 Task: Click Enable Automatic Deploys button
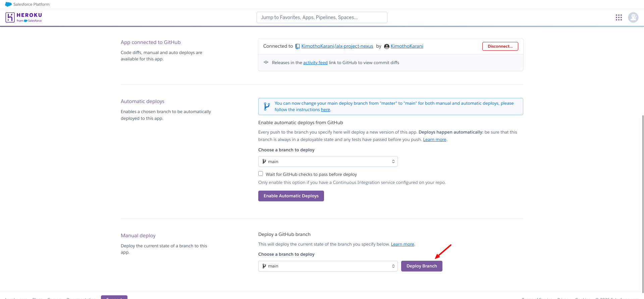pos(291,196)
